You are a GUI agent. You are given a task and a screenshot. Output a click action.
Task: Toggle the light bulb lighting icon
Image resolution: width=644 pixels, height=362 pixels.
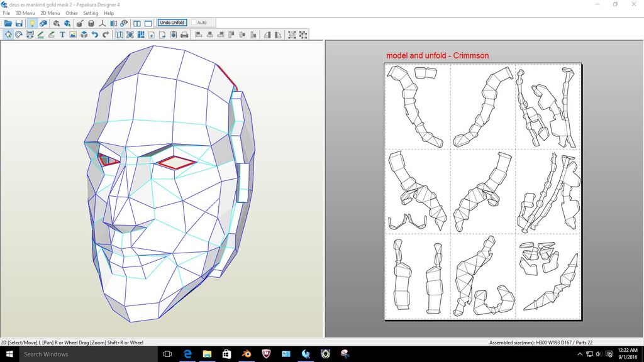click(31, 23)
